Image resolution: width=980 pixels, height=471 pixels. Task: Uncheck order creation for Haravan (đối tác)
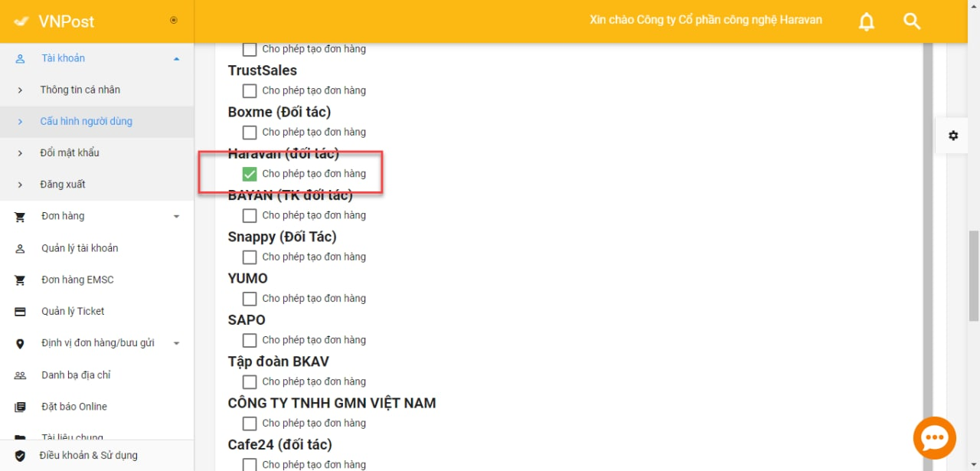point(250,174)
